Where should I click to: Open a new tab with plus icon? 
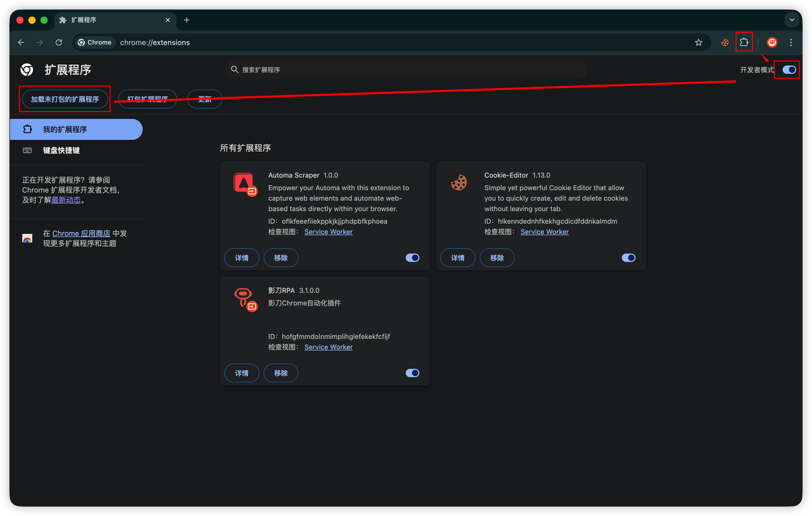pyautogui.click(x=187, y=20)
